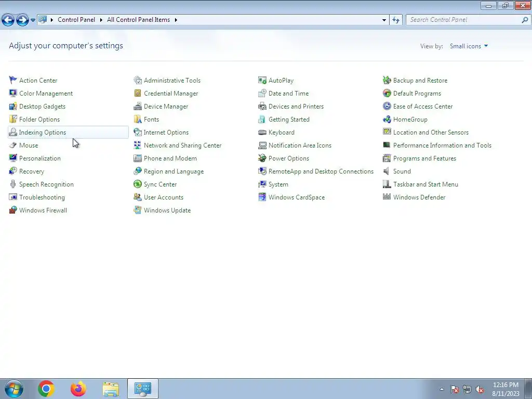Open the AutoPlay icon
This screenshot has height=399, width=532.
coord(262,80)
